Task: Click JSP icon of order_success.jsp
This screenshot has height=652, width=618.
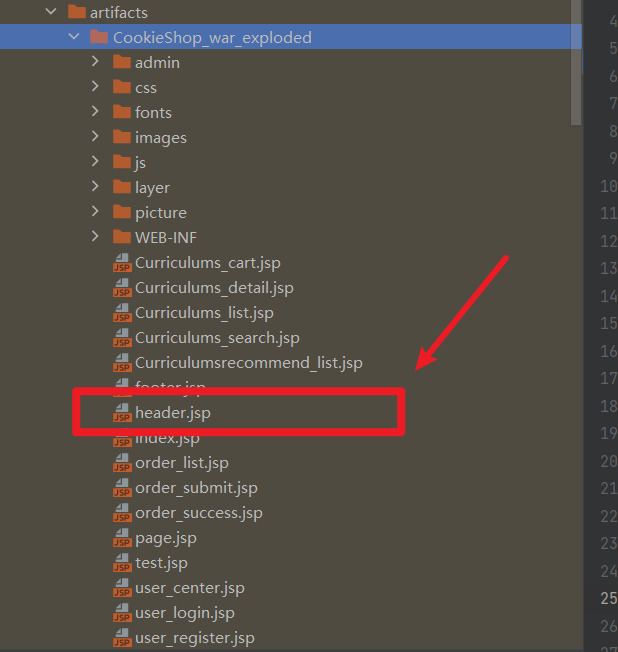Action: click(x=122, y=512)
